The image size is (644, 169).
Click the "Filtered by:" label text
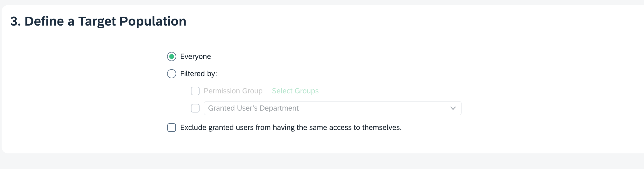[198, 74]
